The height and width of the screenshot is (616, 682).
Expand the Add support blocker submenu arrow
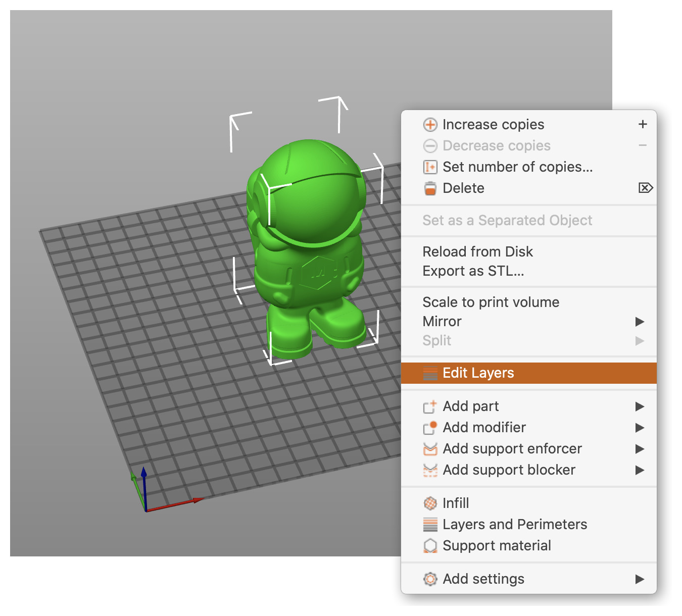(640, 470)
